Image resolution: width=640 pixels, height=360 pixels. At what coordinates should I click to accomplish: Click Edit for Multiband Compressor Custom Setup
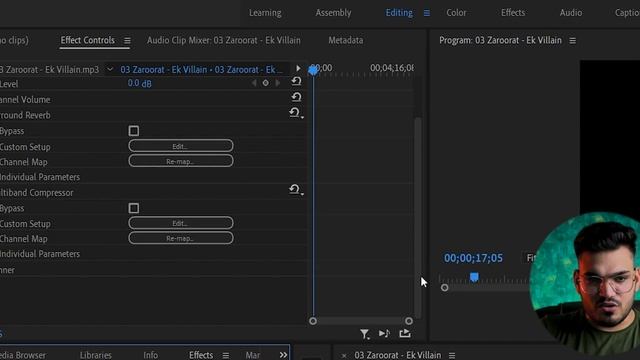(x=181, y=223)
